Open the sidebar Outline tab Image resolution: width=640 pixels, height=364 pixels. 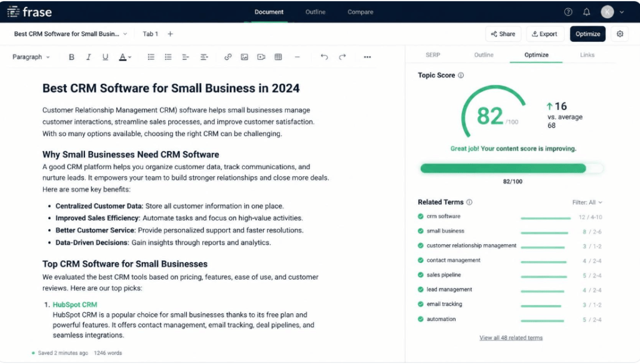click(x=484, y=54)
